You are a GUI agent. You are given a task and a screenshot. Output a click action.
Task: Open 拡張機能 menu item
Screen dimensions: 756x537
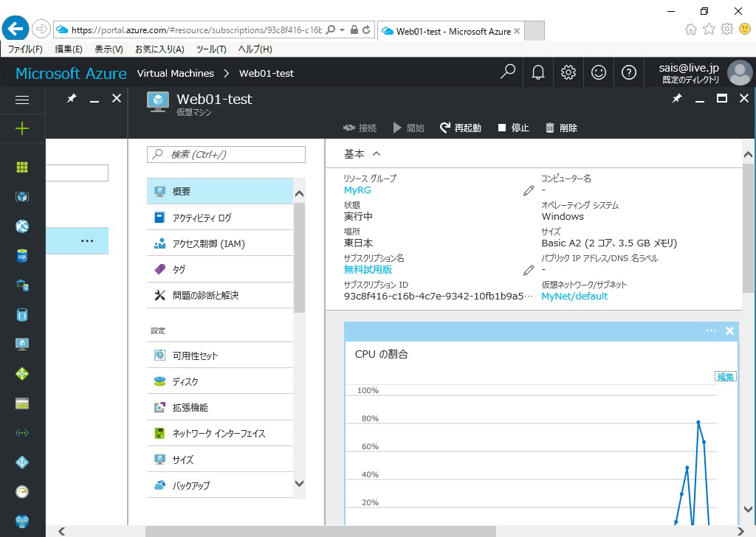click(220, 407)
